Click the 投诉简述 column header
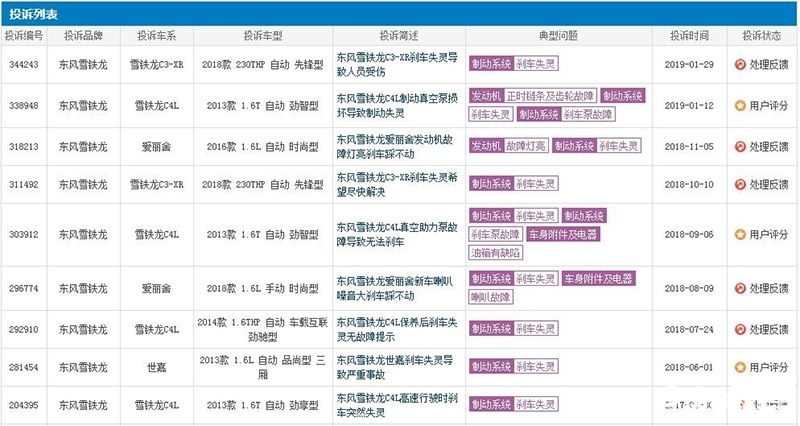The width and height of the screenshot is (800, 426). point(398,36)
